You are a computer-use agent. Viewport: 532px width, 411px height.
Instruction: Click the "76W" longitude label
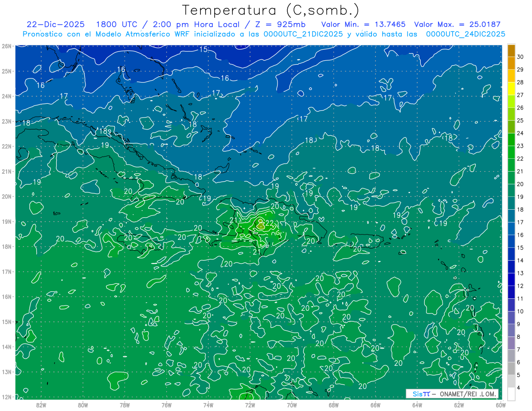pos(166,405)
